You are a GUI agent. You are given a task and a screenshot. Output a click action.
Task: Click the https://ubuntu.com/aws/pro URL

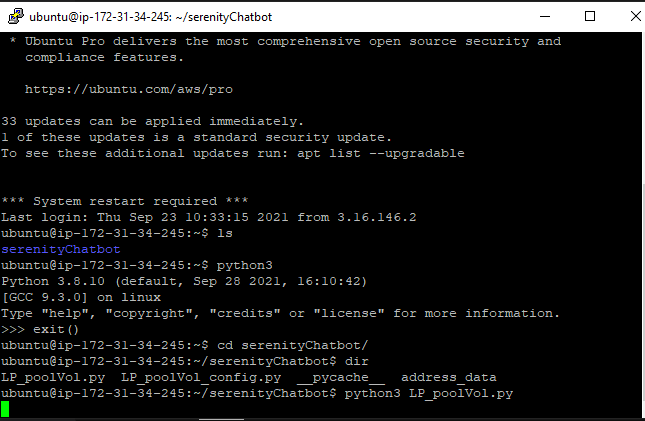pyautogui.click(x=129, y=89)
